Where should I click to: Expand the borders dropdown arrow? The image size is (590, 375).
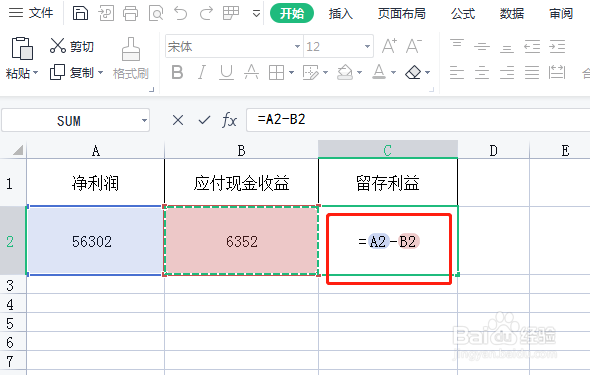click(x=291, y=72)
